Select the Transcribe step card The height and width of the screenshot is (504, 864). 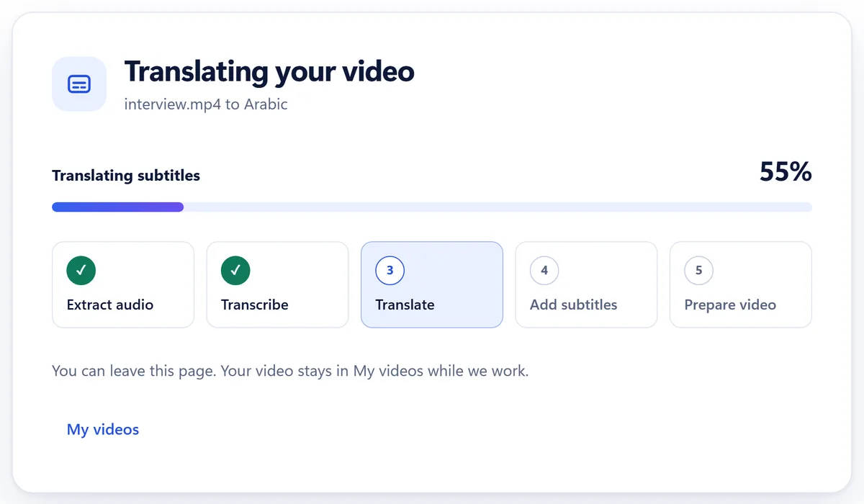click(x=277, y=284)
